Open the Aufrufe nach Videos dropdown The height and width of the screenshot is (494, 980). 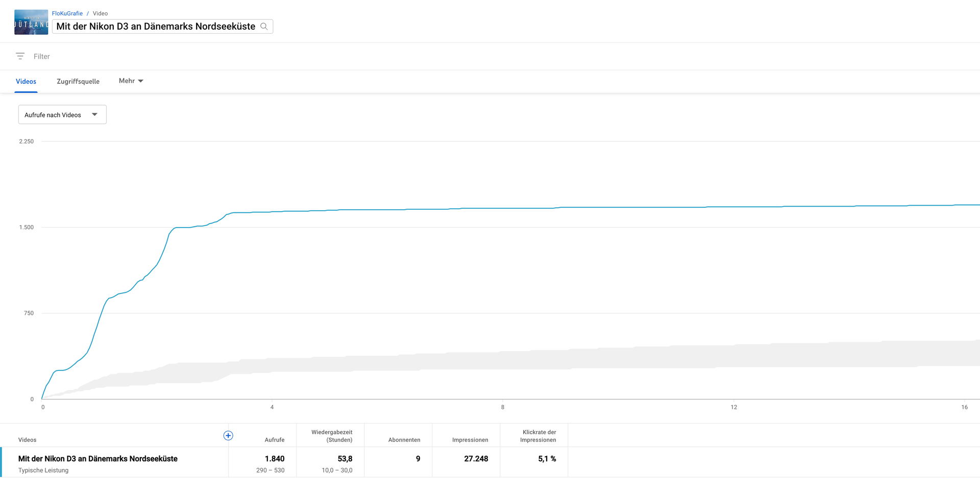62,115
